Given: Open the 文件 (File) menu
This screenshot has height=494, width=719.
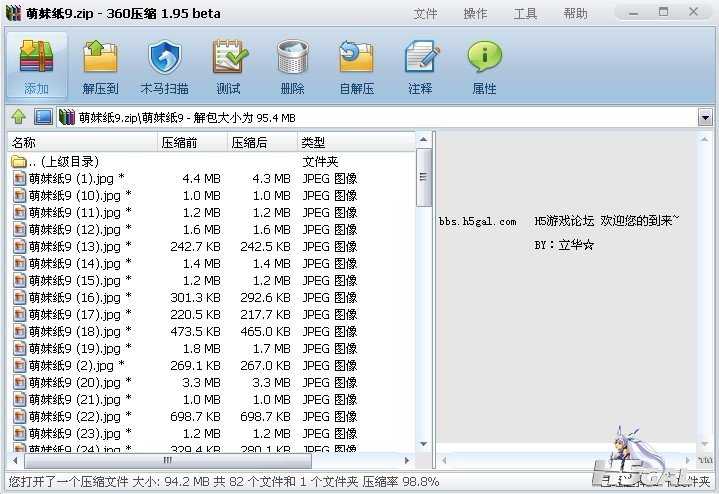Looking at the screenshot, I should (x=425, y=14).
